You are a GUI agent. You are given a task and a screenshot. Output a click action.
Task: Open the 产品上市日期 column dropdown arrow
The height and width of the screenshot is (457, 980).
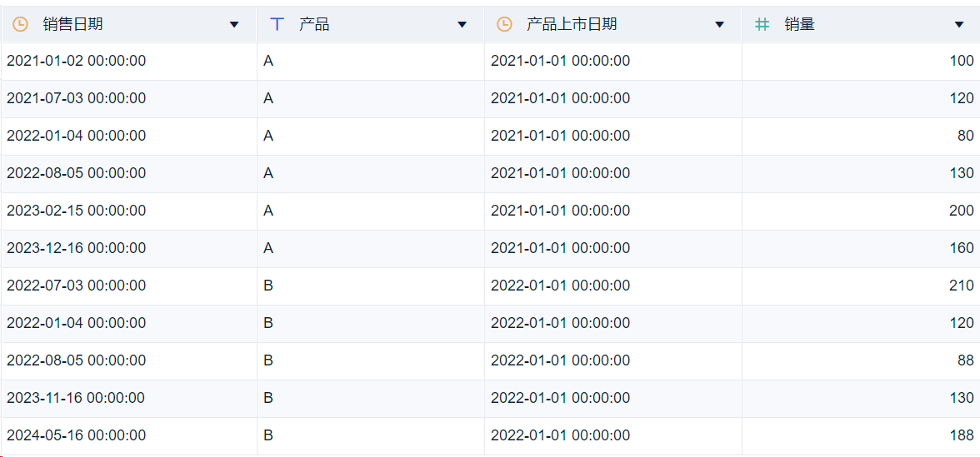(x=719, y=25)
